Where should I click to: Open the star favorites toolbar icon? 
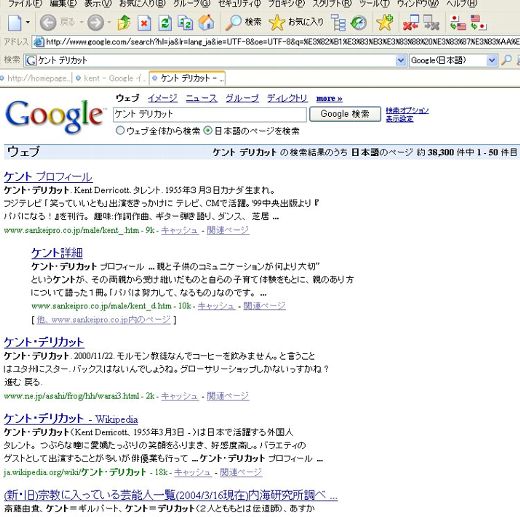(x=277, y=23)
